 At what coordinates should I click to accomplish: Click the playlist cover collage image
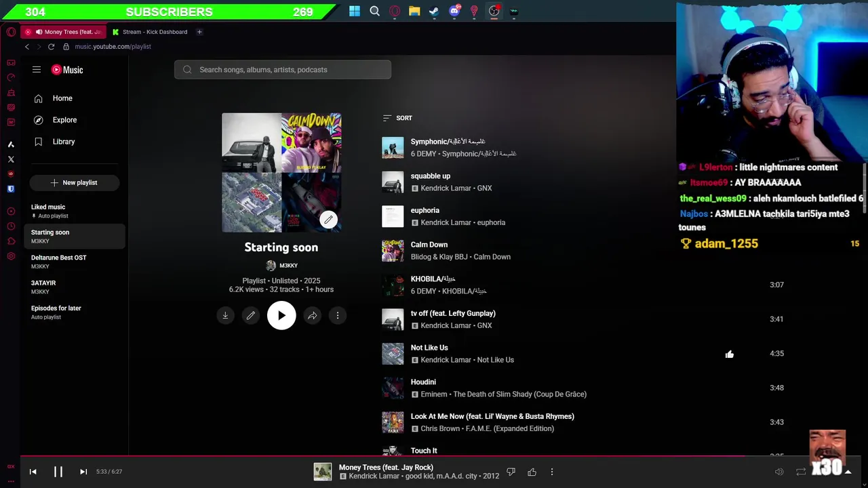[281, 172]
